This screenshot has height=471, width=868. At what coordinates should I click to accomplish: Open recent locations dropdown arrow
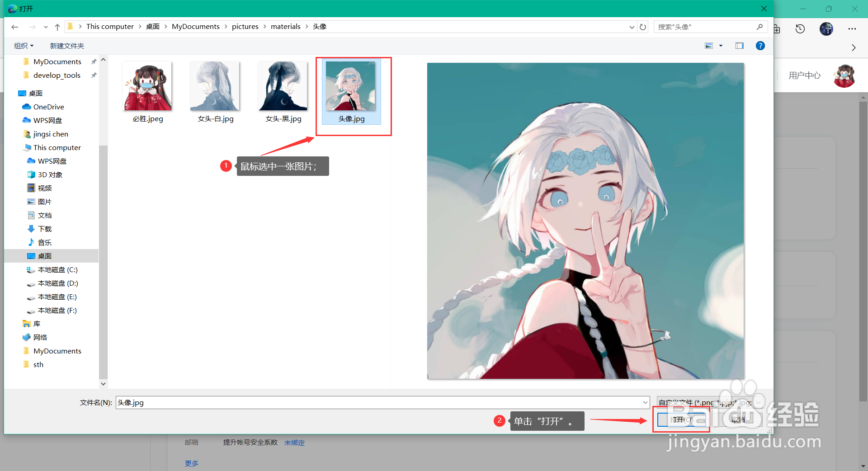tap(46, 27)
